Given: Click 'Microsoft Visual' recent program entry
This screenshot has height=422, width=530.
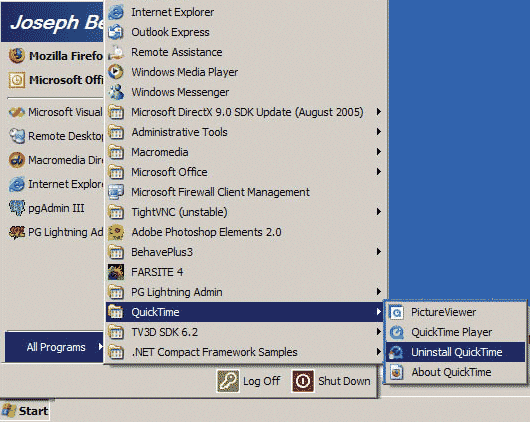Looking at the screenshot, I should click(55, 112).
